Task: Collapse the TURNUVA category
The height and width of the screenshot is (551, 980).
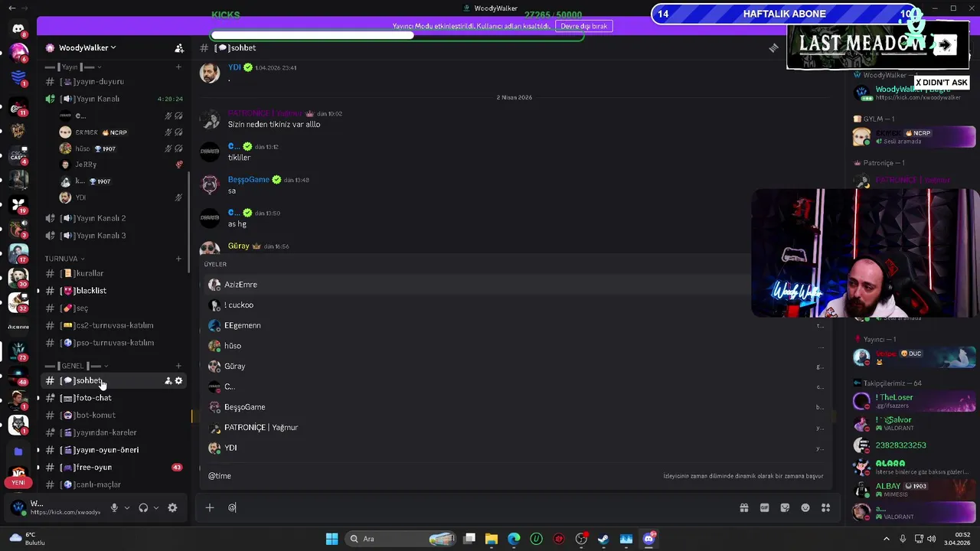Action: point(64,259)
